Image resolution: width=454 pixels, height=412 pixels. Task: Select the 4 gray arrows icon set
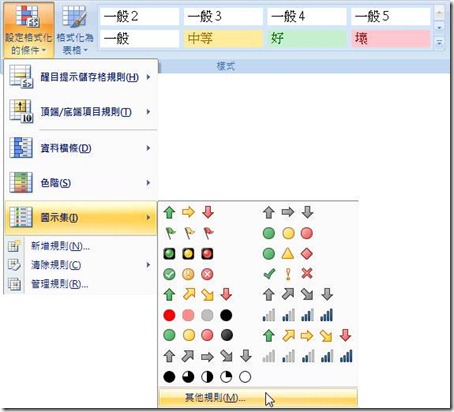pyautogui.click(x=298, y=295)
